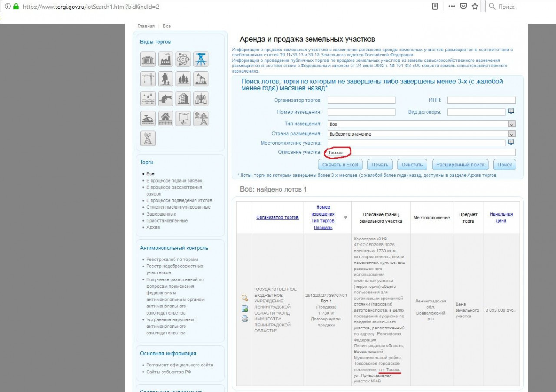This screenshot has width=556, height=392.
Task: Open Регламент официального сайта link
Action: 180,365
